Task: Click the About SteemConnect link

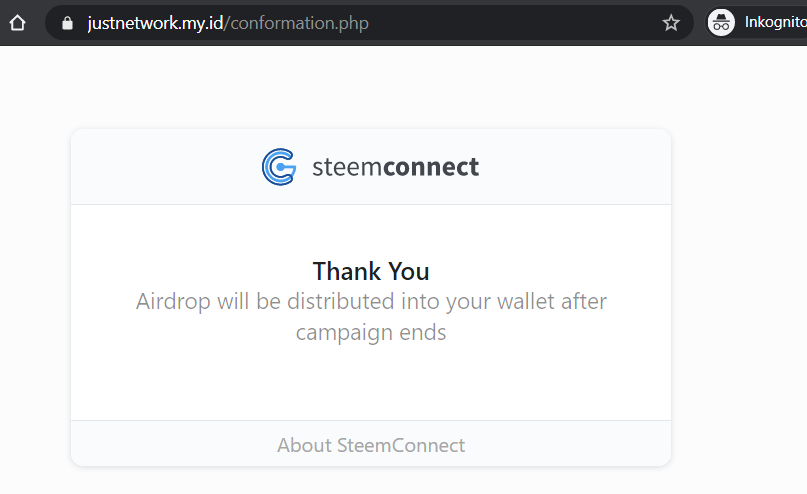Action: pos(371,445)
